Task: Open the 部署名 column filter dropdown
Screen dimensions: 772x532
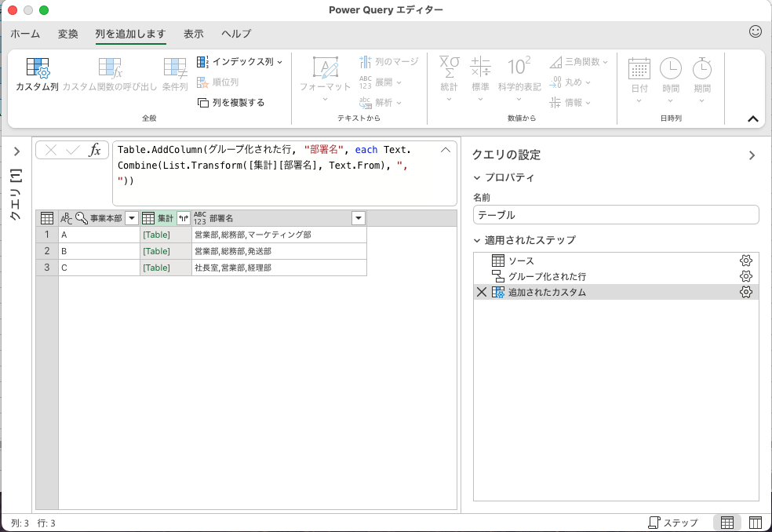Action: pyautogui.click(x=359, y=218)
